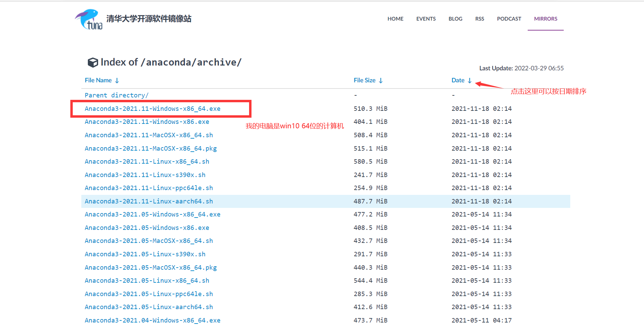This screenshot has width=644, height=328.
Task: Download Anaconda3-2021.11-Linux-aarch64.sh
Action: tap(149, 201)
